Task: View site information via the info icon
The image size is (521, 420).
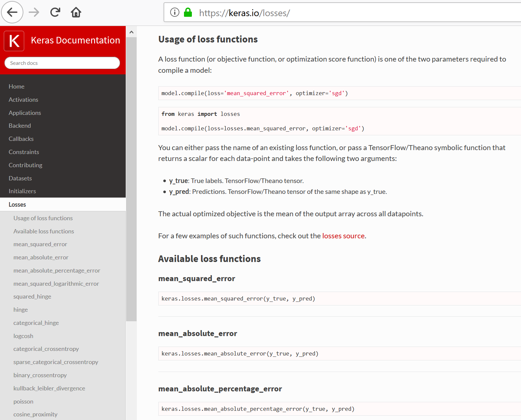Action: coord(175,13)
